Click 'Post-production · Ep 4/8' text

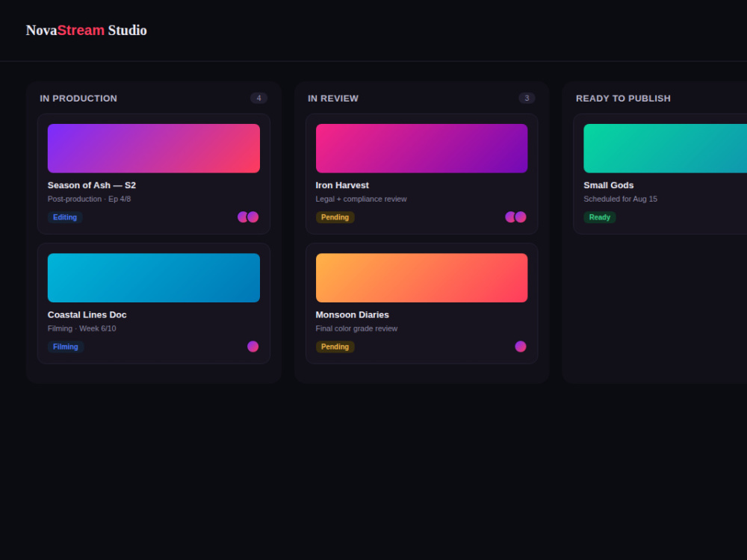(89, 199)
